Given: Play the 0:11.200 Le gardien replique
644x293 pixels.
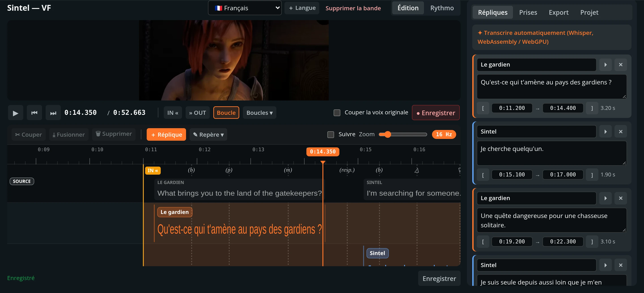Looking at the screenshot, I should point(606,65).
